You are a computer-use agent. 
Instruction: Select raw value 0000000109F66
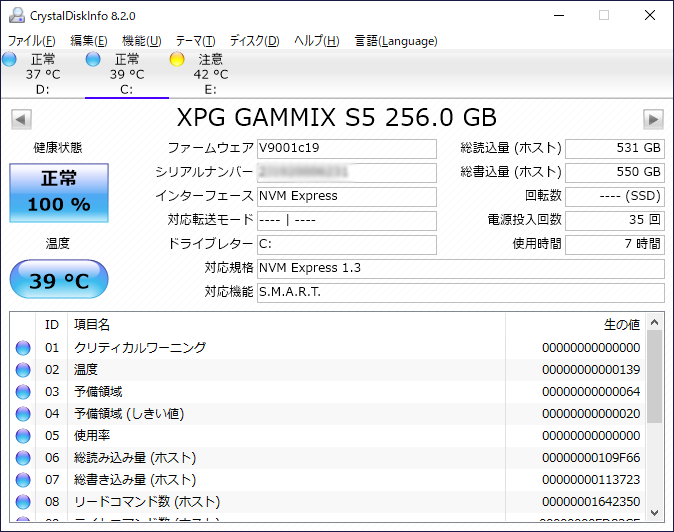591,458
